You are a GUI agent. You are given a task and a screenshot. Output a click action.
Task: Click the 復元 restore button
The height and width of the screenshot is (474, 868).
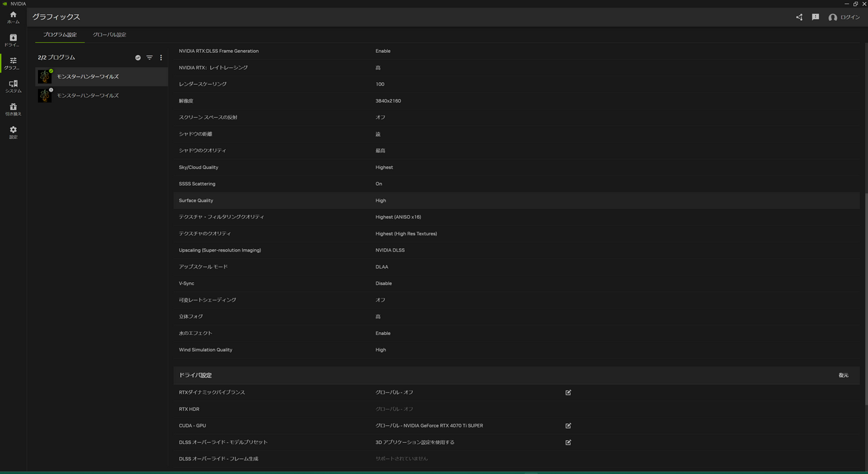pyautogui.click(x=843, y=375)
